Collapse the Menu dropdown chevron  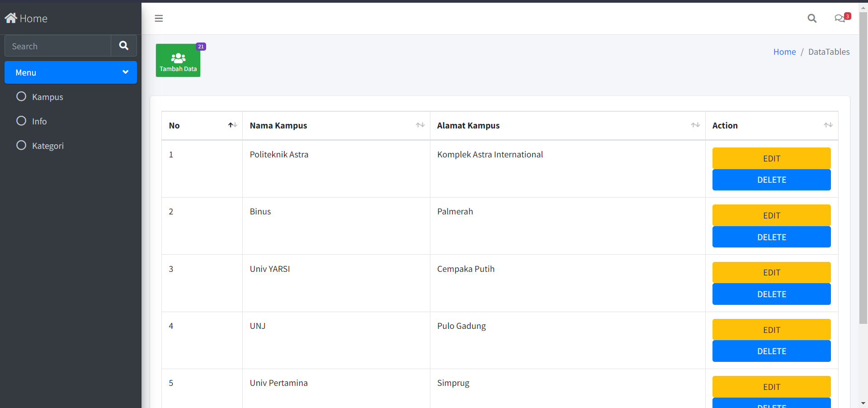[x=125, y=72]
